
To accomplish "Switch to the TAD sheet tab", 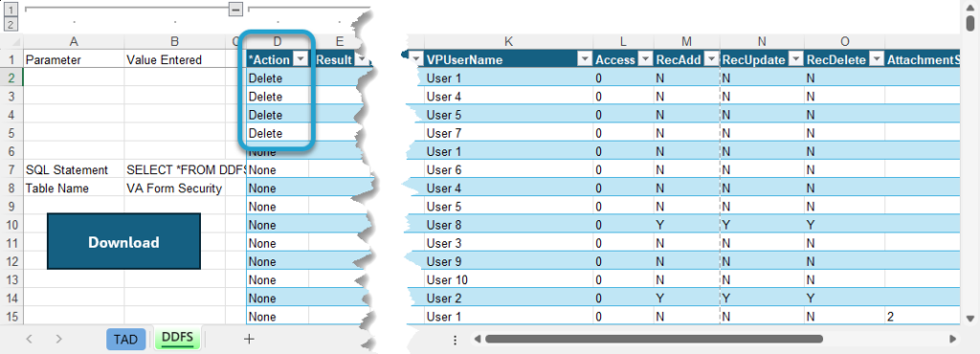I will click(125, 339).
